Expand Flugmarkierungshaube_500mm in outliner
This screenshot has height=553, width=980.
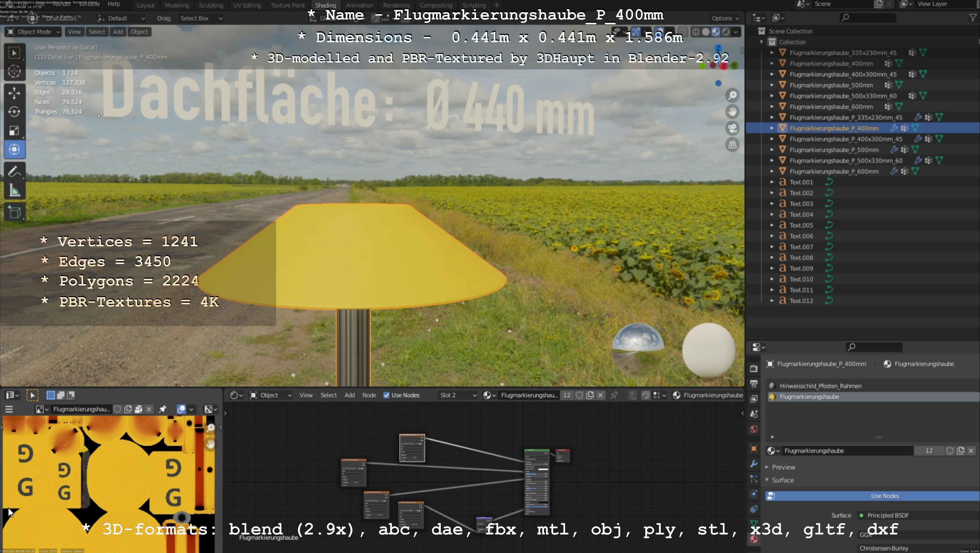coord(772,85)
